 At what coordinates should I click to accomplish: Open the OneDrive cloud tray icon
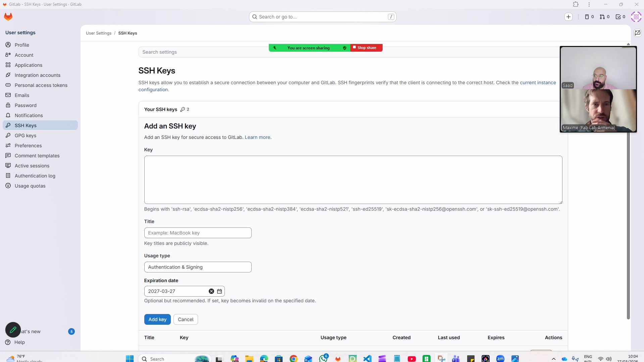point(564,359)
